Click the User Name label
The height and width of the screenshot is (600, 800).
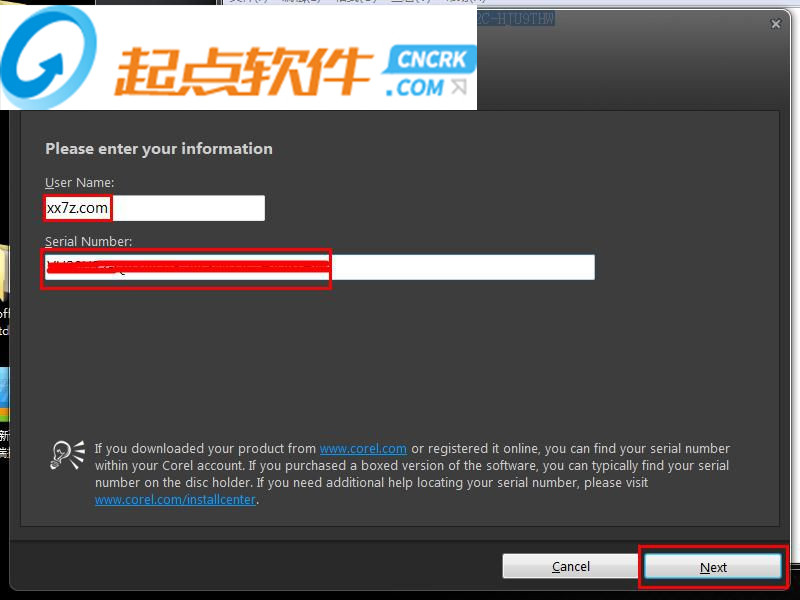[x=80, y=183]
